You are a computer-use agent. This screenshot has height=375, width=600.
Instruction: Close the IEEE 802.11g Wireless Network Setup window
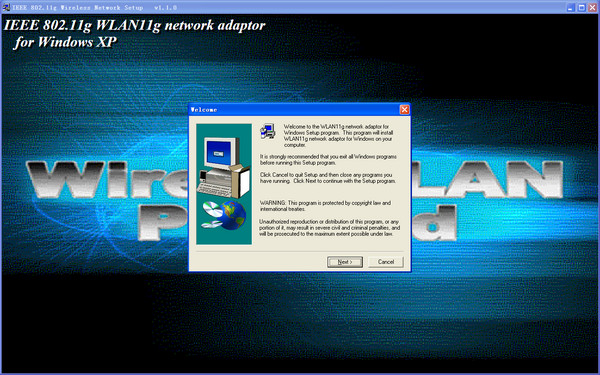(x=592, y=7)
